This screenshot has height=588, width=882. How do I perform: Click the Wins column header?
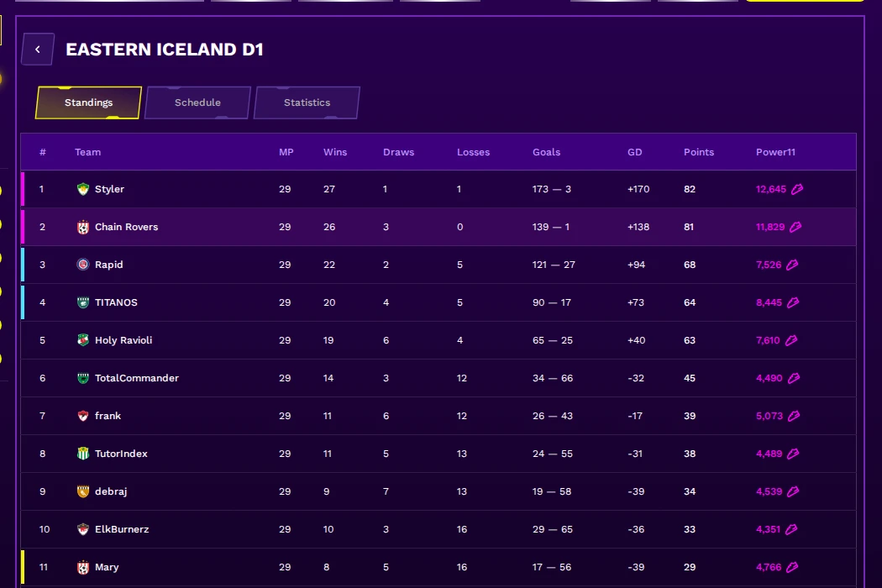[x=335, y=152]
